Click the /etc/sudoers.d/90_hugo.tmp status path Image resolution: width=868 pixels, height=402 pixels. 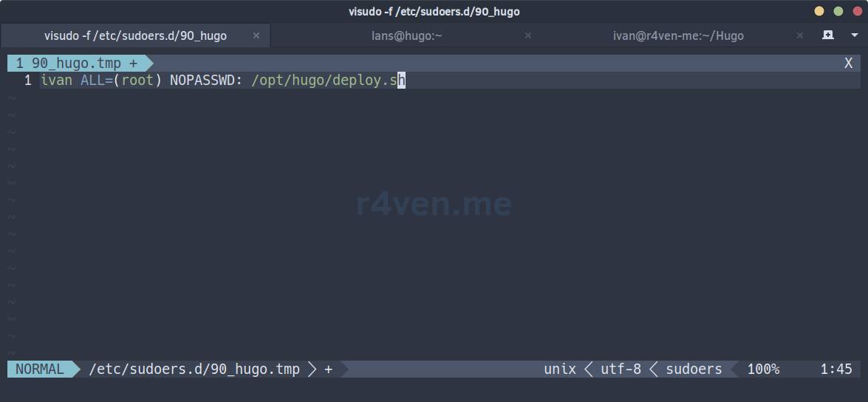[194, 369]
